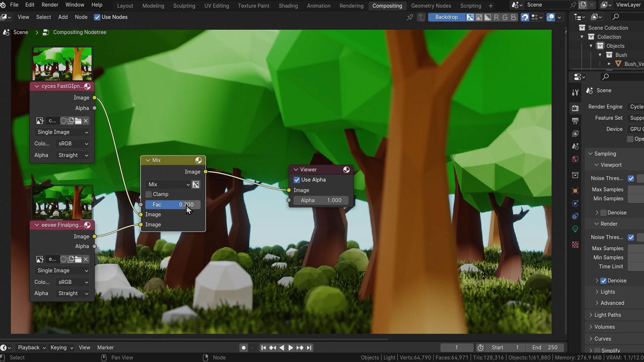Viewport: 644px width, 362px height.
Task: Uncheck the Use Nodes checkbox
Action: [97, 17]
